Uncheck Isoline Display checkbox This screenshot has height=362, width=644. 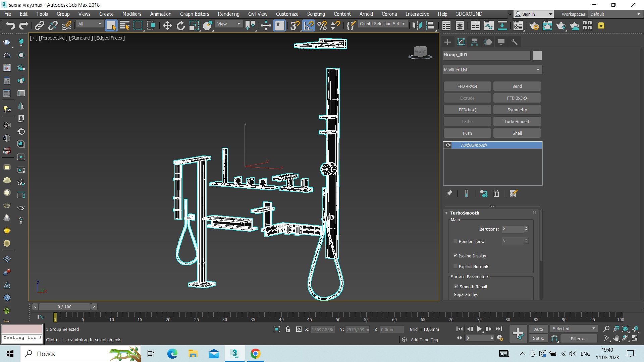(x=455, y=255)
